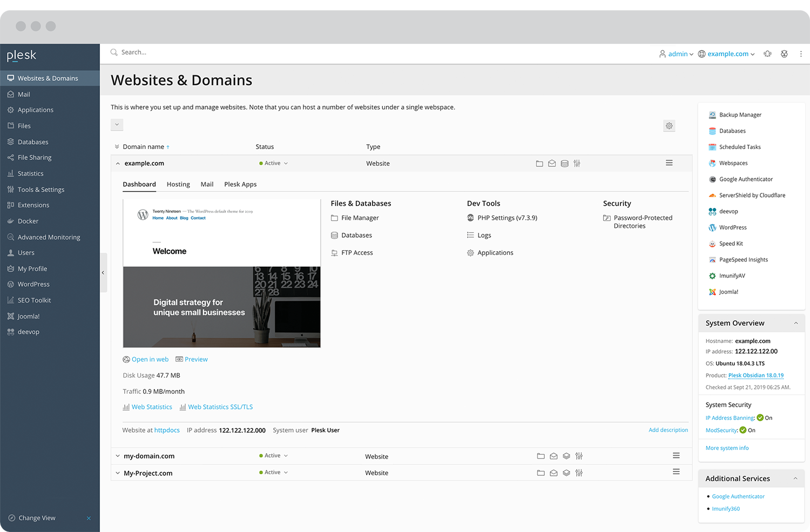Open Docker in the left sidebar
Image resolution: width=810 pixels, height=532 pixels.
28,221
